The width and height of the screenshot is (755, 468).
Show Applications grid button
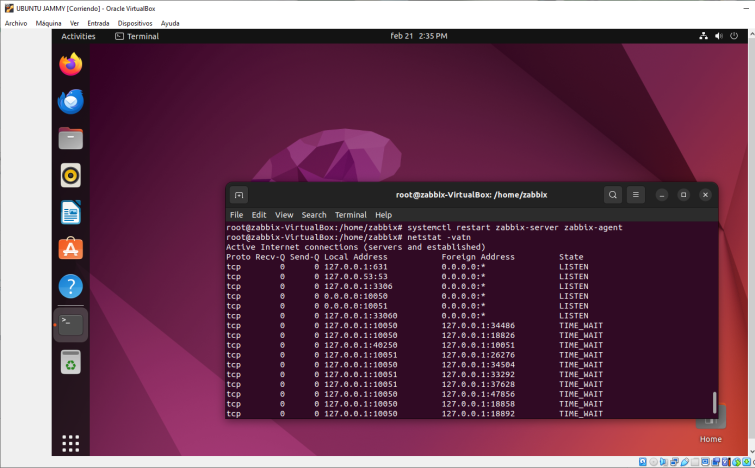[71, 442]
